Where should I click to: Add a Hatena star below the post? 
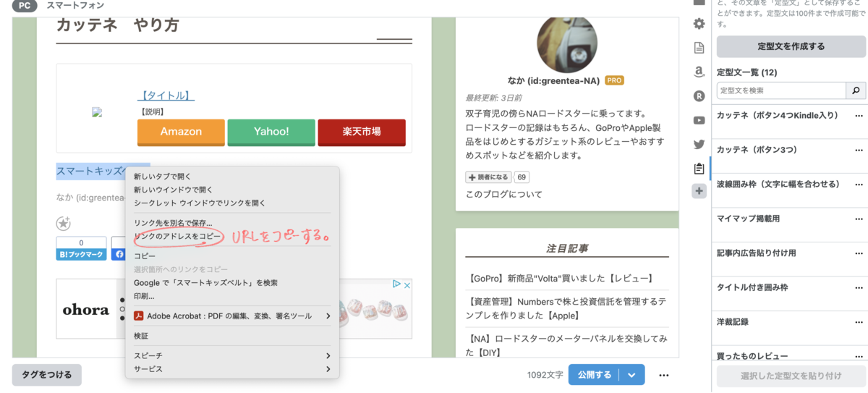64,224
